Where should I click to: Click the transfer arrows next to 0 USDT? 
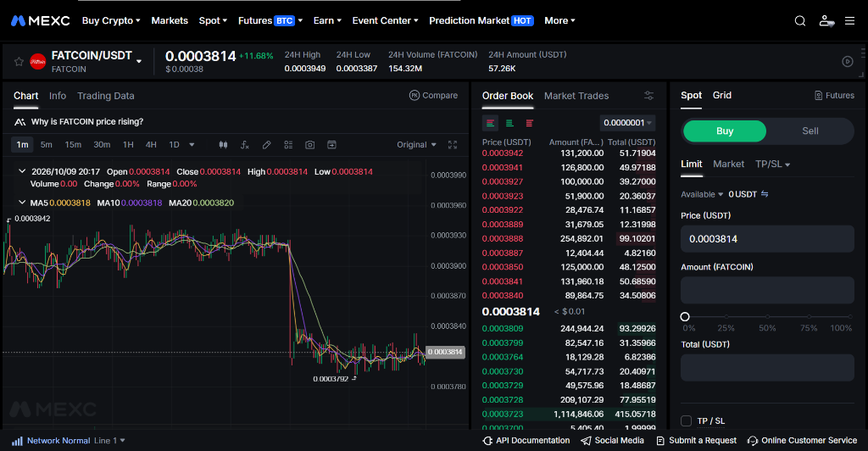[765, 193]
